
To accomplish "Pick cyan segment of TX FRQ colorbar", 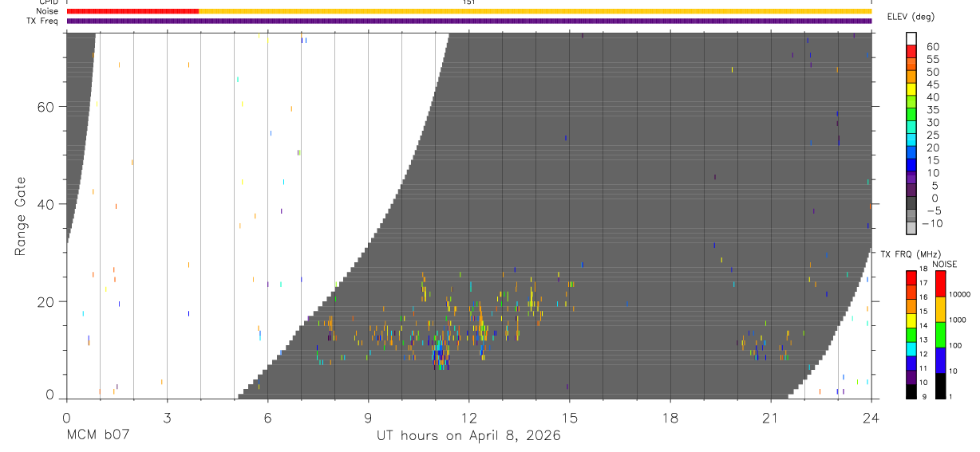I will pos(911,348).
